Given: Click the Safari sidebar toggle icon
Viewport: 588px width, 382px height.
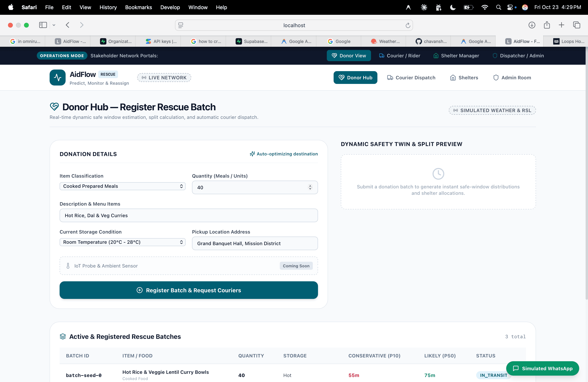Looking at the screenshot, I should click(43, 25).
